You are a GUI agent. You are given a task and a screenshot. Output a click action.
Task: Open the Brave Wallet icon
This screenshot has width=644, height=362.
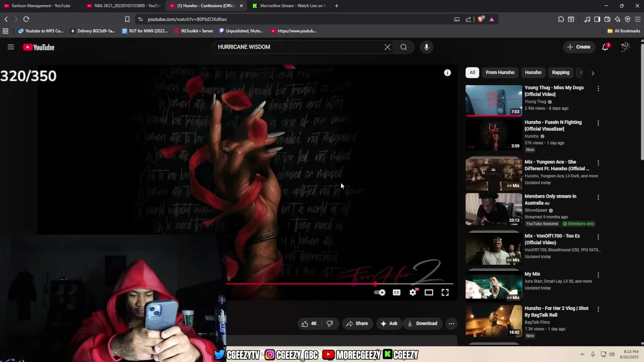coord(607,19)
